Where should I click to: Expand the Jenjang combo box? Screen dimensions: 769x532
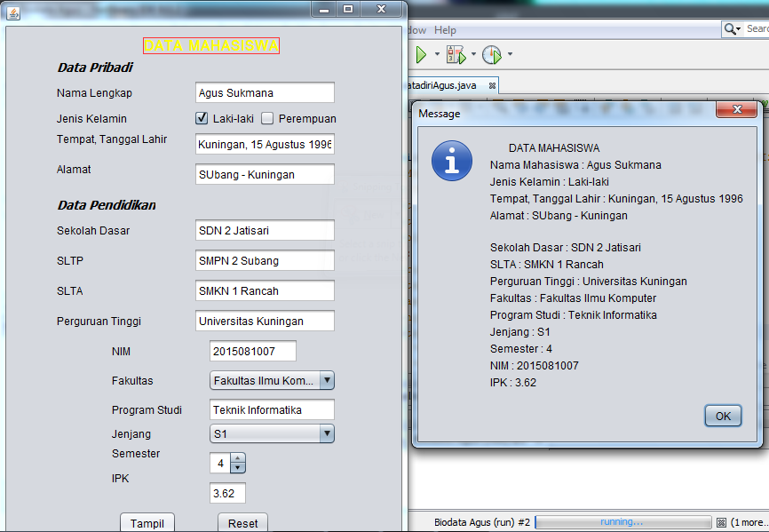tap(328, 433)
